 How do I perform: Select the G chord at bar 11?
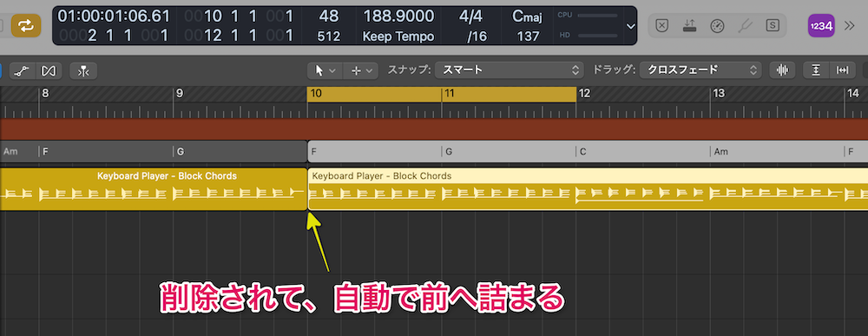pyautogui.click(x=509, y=151)
